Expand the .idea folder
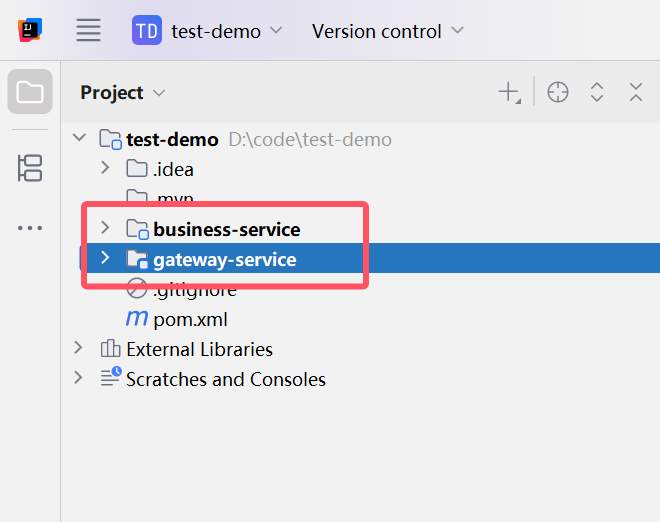 pyautogui.click(x=105, y=168)
